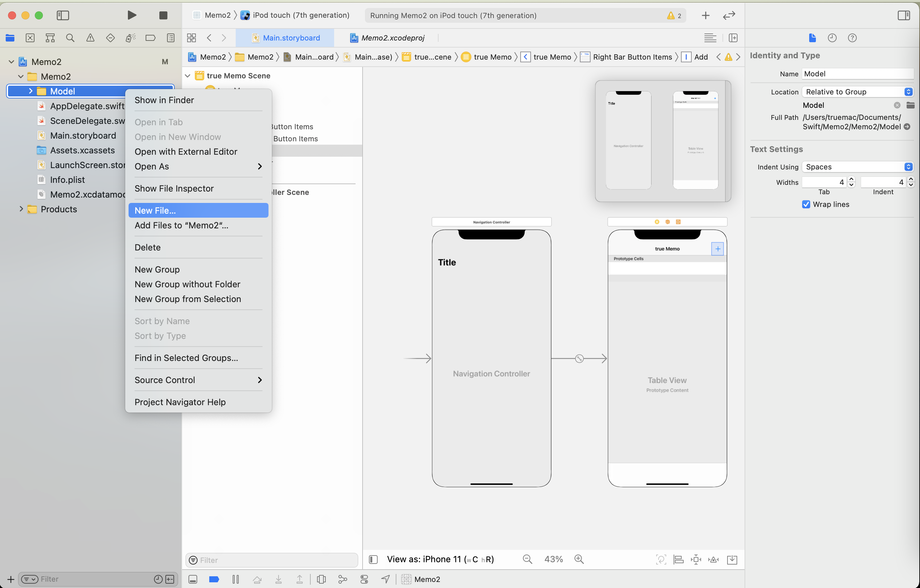Open the Location Relative to Group dropdown
Screen dimensions: 920x588
click(x=857, y=92)
